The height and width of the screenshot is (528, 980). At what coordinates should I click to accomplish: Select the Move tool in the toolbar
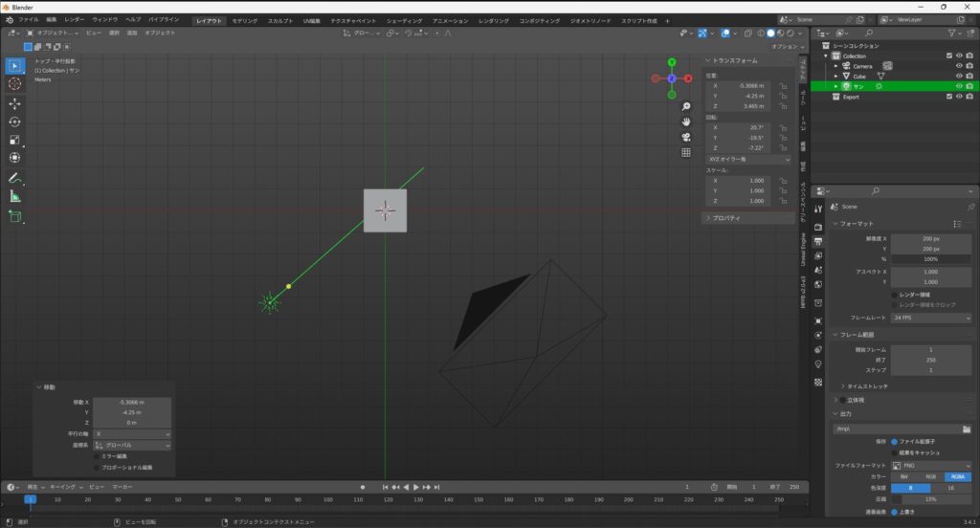(x=15, y=103)
